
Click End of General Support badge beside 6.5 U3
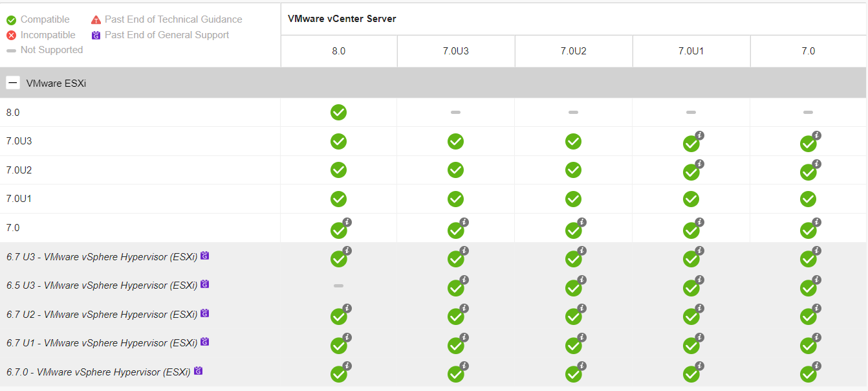(205, 284)
